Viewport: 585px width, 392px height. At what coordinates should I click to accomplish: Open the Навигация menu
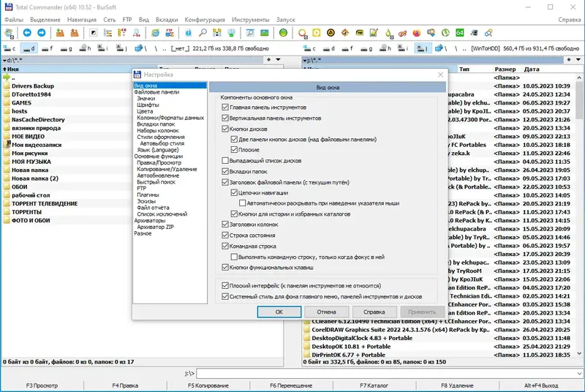coord(82,20)
